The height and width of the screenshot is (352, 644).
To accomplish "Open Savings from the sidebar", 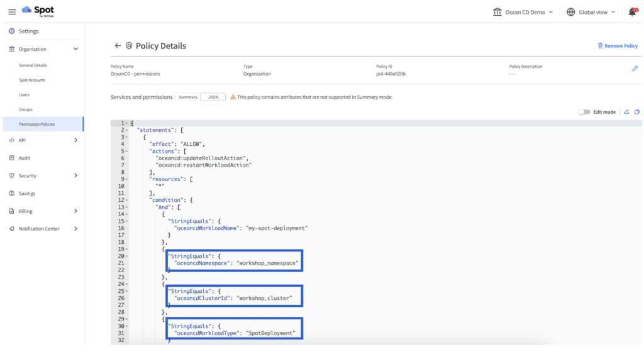I will (26, 194).
